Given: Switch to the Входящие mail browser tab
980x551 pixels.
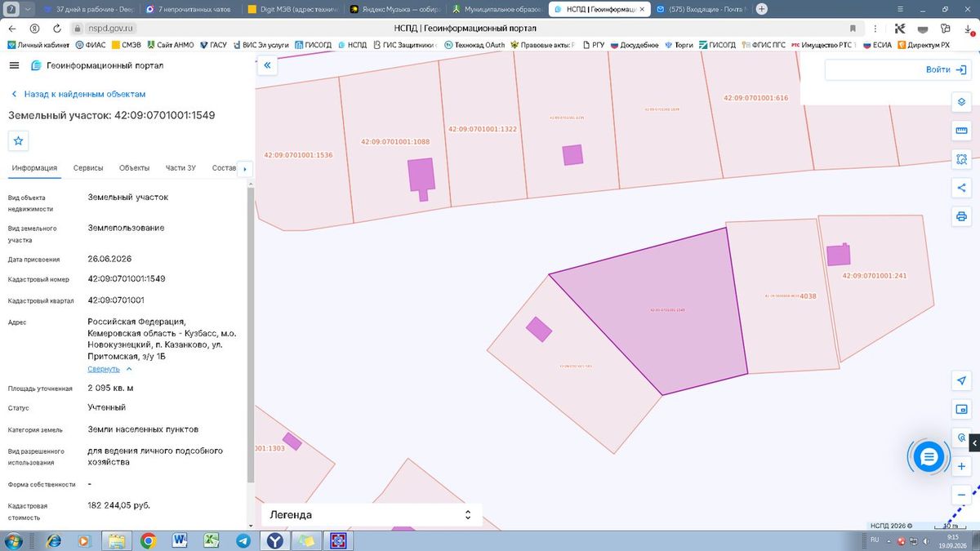Looking at the screenshot, I should click(x=702, y=9).
